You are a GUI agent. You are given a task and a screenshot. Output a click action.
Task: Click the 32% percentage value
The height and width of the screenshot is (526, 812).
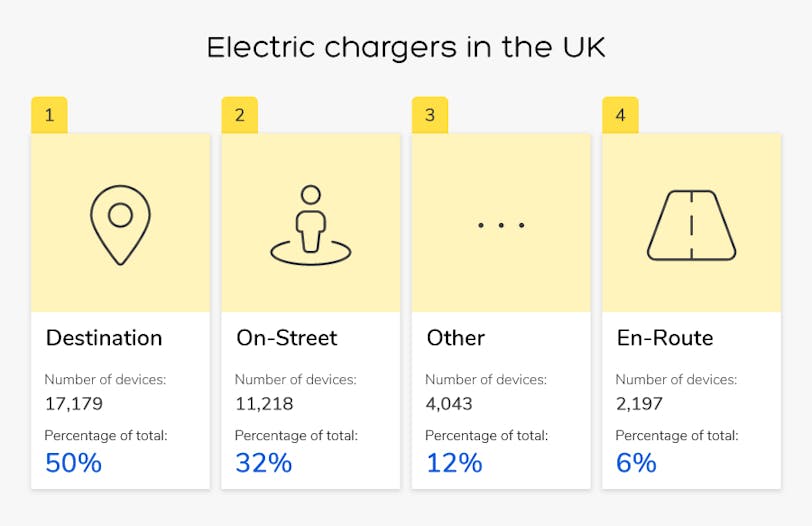(x=263, y=463)
